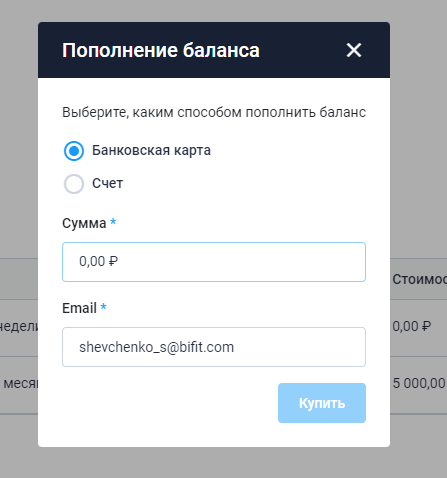Click the required asterisk beside Email

point(103,306)
